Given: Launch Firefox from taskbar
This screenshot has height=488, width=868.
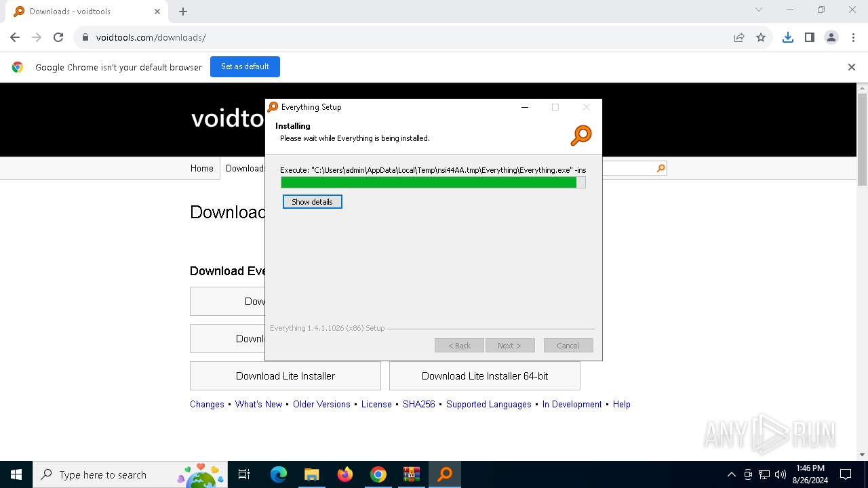Looking at the screenshot, I should click(345, 474).
